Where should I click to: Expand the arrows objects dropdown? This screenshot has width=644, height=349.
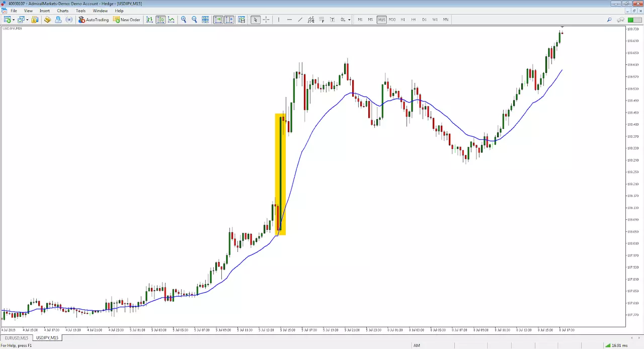[349, 20]
